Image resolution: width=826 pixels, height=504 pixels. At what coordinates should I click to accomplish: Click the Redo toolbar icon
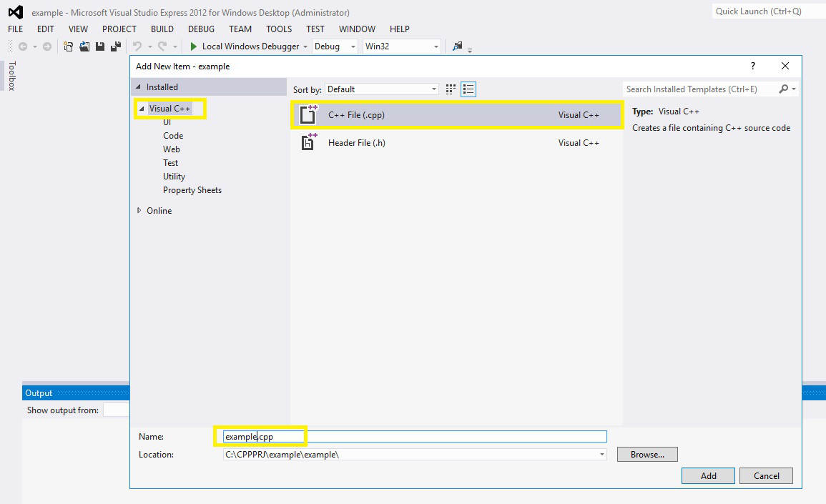(163, 47)
